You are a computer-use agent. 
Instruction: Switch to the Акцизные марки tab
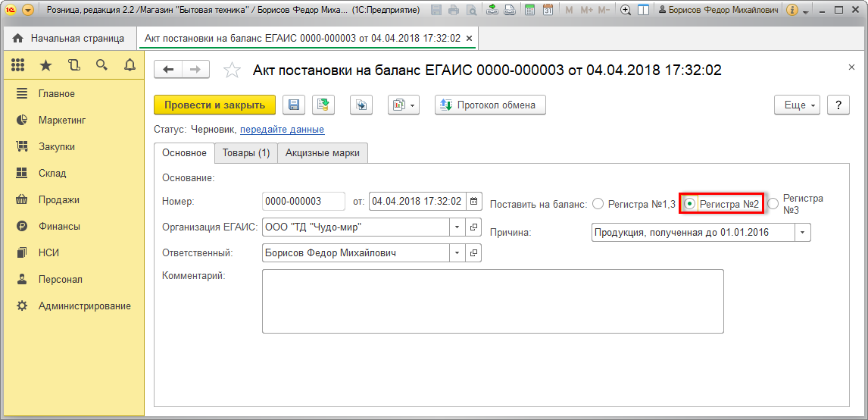[323, 153]
